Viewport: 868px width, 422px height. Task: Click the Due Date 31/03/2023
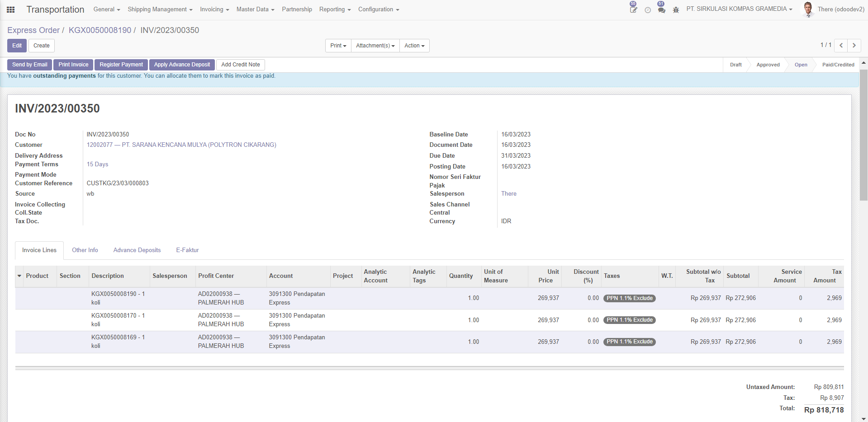(516, 156)
